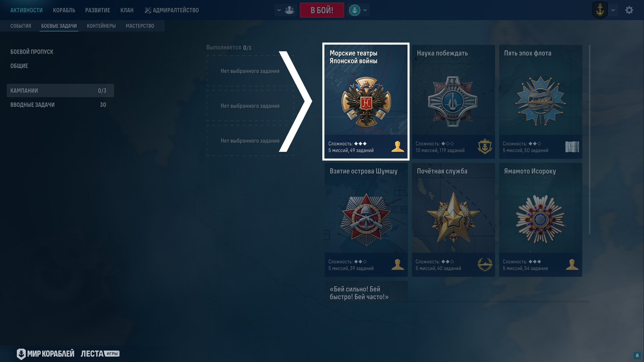Click the notification bell icon
This screenshot has width=644, height=362.
point(637,355)
